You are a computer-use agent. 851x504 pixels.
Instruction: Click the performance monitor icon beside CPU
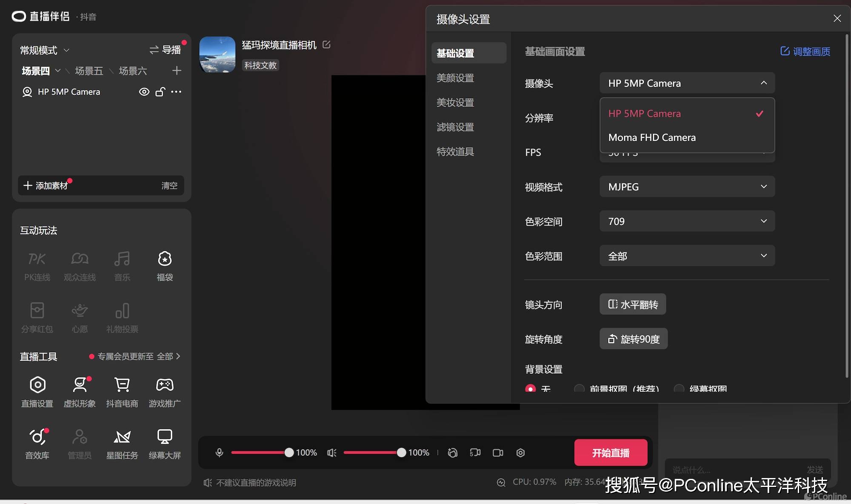(501, 482)
